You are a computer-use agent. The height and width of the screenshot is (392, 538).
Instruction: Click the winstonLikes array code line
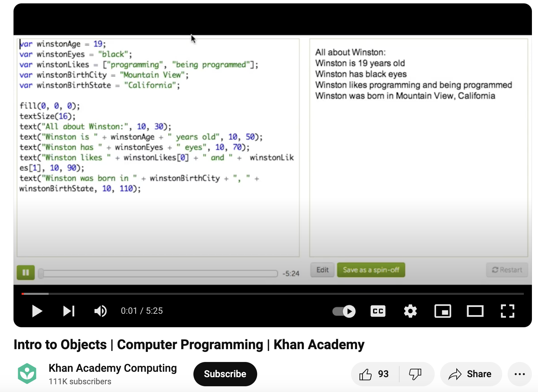point(139,65)
